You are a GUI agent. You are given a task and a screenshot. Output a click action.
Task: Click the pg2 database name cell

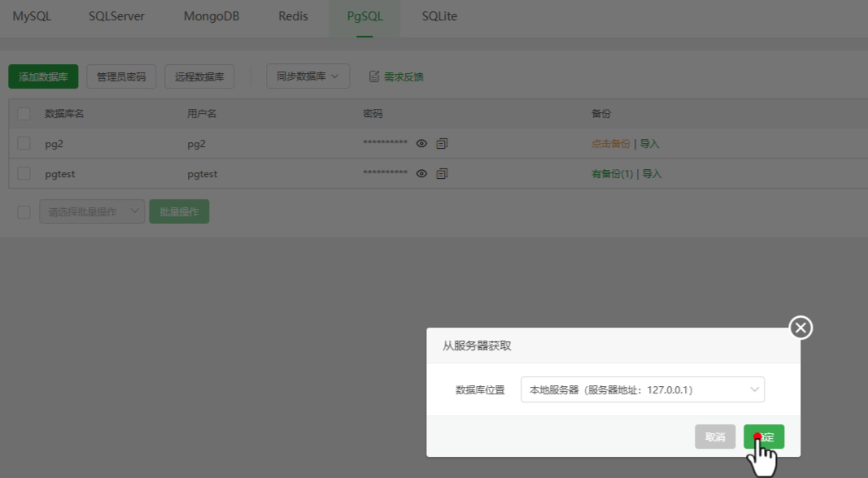tap(55, 144)
